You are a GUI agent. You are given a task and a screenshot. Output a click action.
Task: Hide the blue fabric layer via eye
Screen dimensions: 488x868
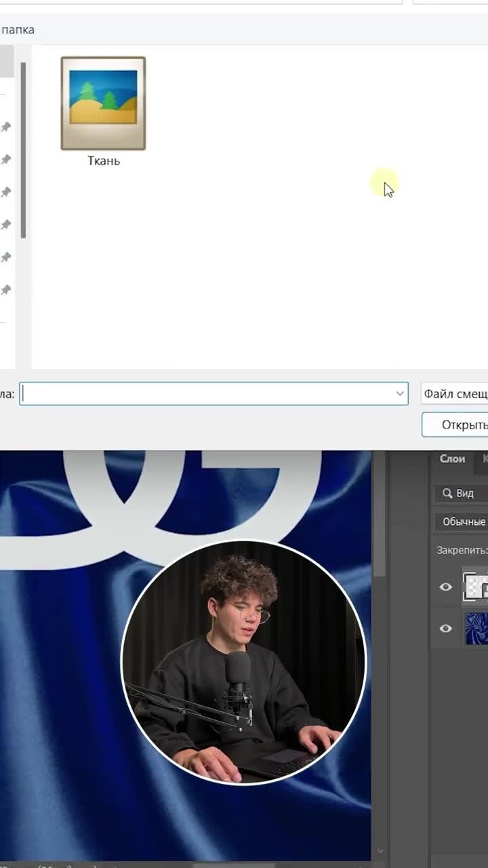pos(445,629)
